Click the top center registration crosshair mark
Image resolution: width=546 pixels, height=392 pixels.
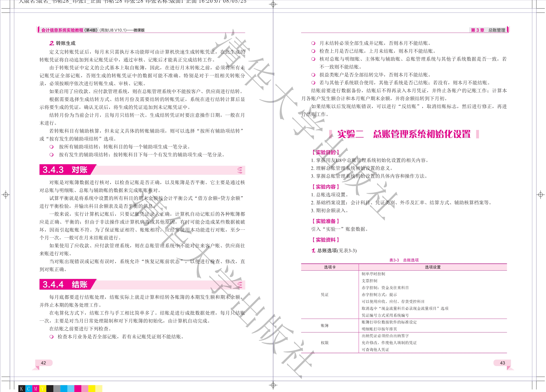(273, 4)
